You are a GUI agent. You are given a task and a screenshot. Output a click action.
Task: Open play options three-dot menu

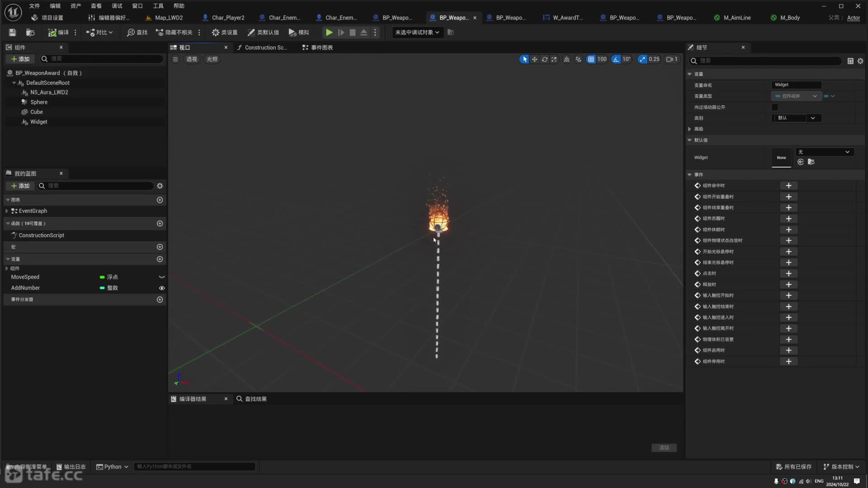pos(375,33)
